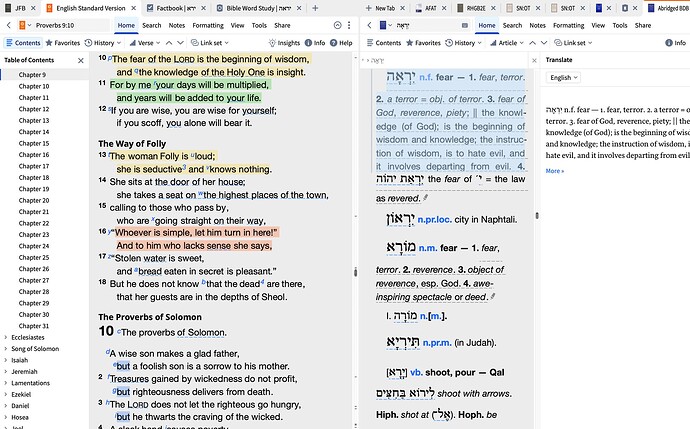Viewport: 690px width, 429px height.
Task: Close the English Standard Version tab
Action: [x=134, y=8]
